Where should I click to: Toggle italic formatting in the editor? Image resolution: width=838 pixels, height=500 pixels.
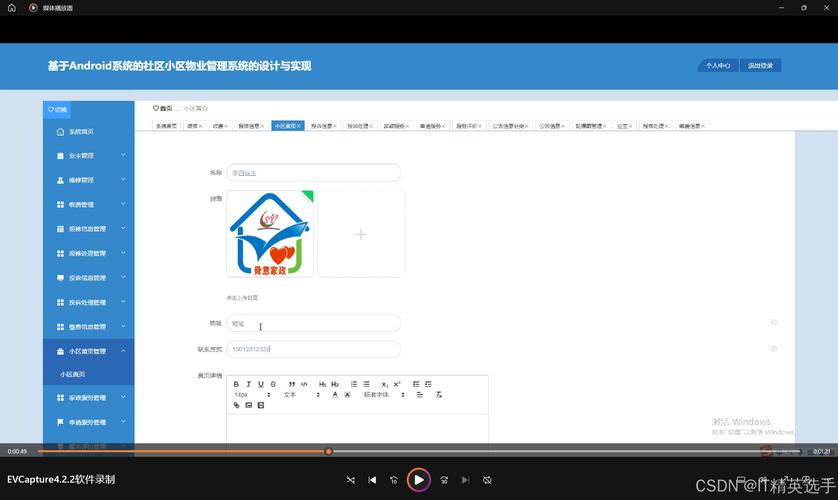coord(249,384)
